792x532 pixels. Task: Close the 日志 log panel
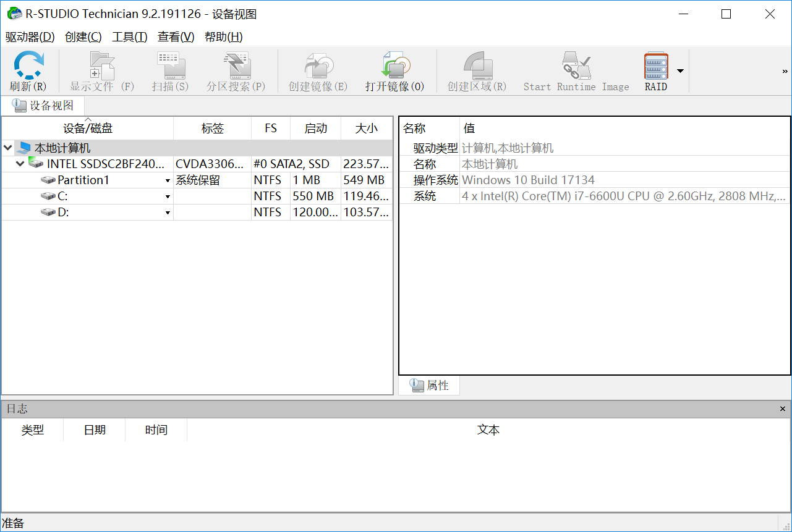click(x=783, y=409)
